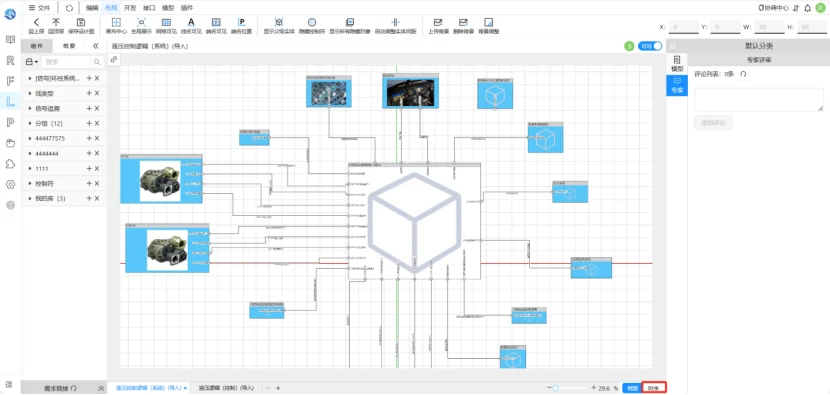Click the 保存设计图 save icon

pos(80,22)
